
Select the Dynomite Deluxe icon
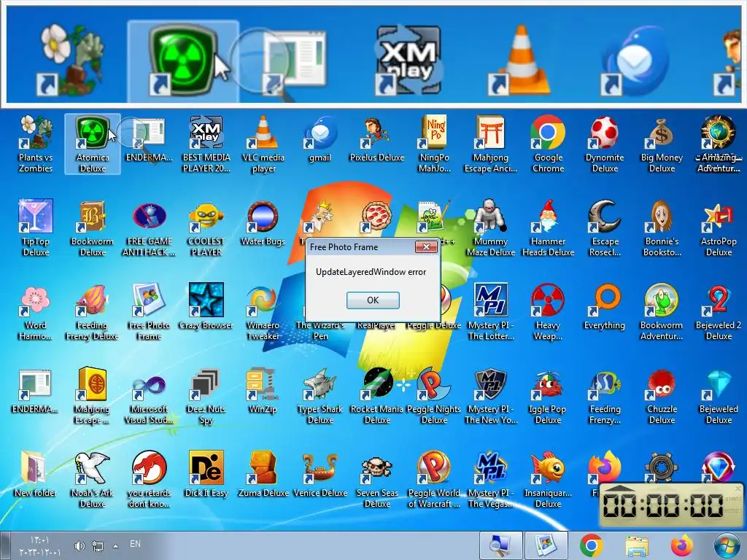click(x=605, y=144)
